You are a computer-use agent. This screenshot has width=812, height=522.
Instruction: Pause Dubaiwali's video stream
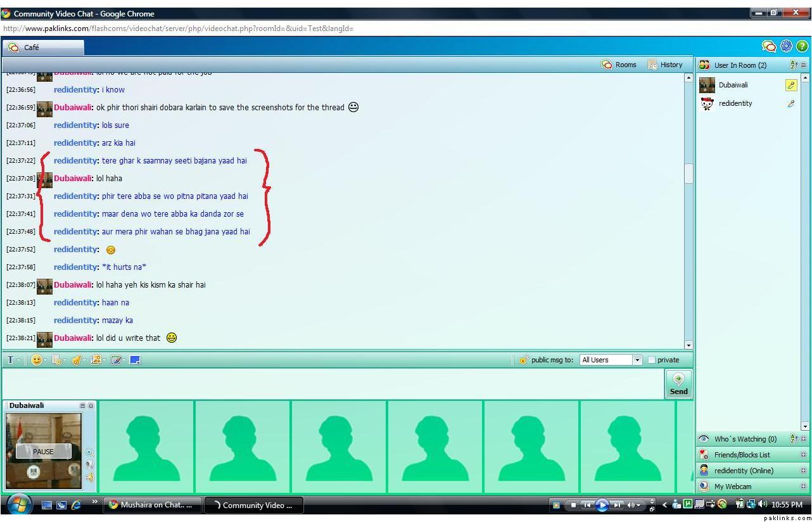(x=43, y=452)
